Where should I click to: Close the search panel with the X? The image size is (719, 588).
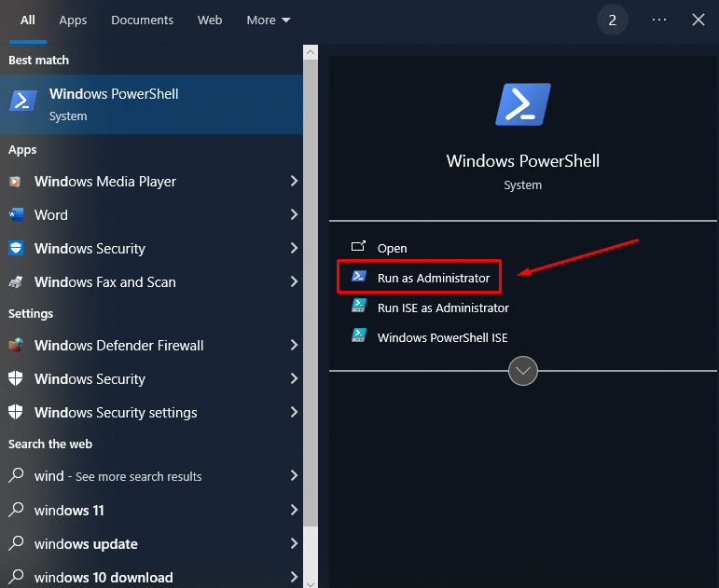698,20
